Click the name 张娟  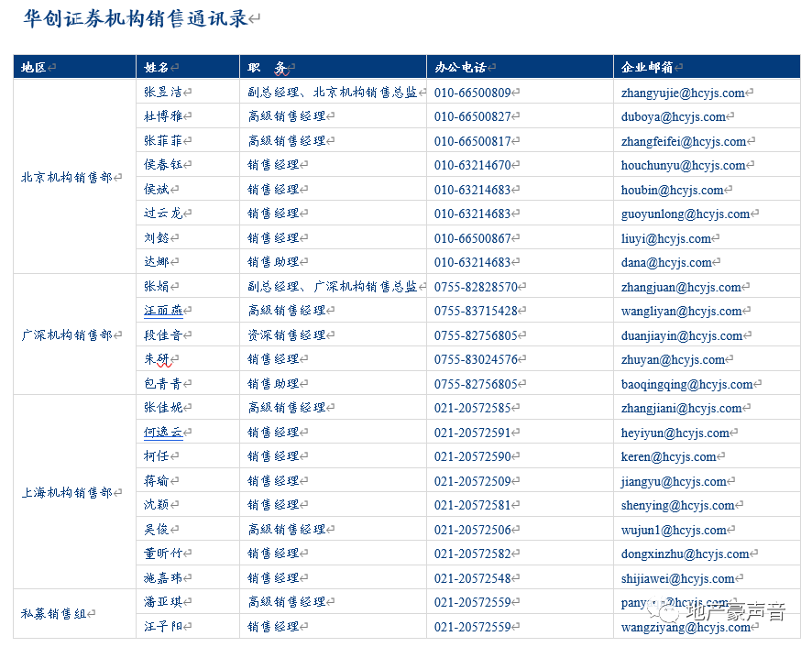pyautogui.click(x=157, y=287)
